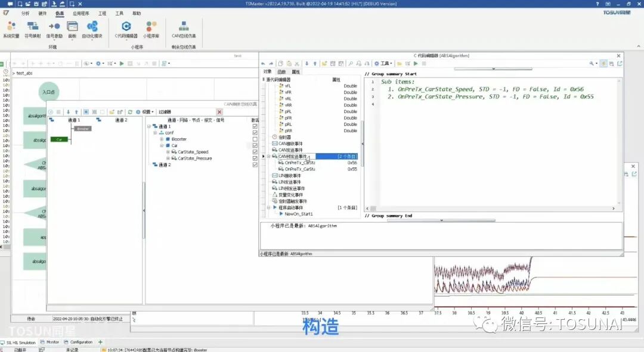Click the cut scissors icon in code editor
This screenshot has height=352, width=644.
tap(296, 64)
